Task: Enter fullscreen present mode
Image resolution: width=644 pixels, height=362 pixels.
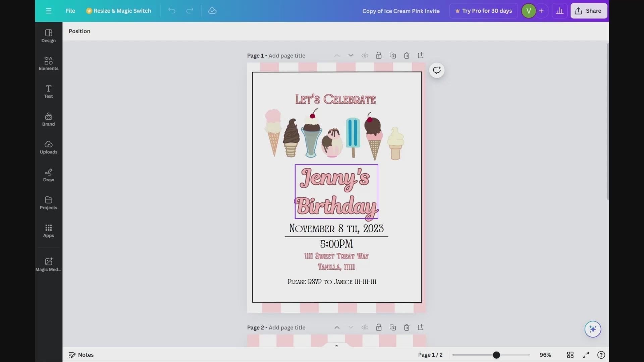Action: pos(586,355)
